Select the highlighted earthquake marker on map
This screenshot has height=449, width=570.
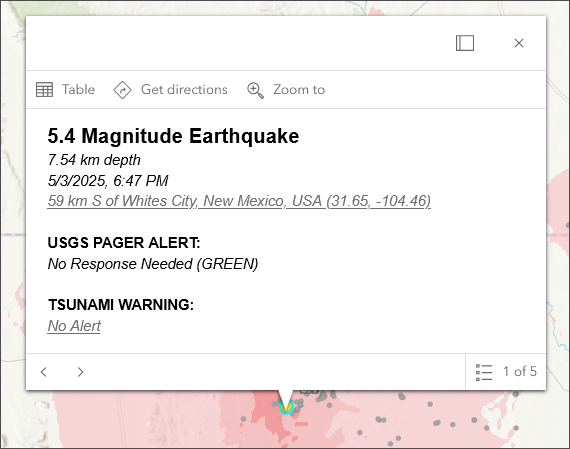pos(286,407)
